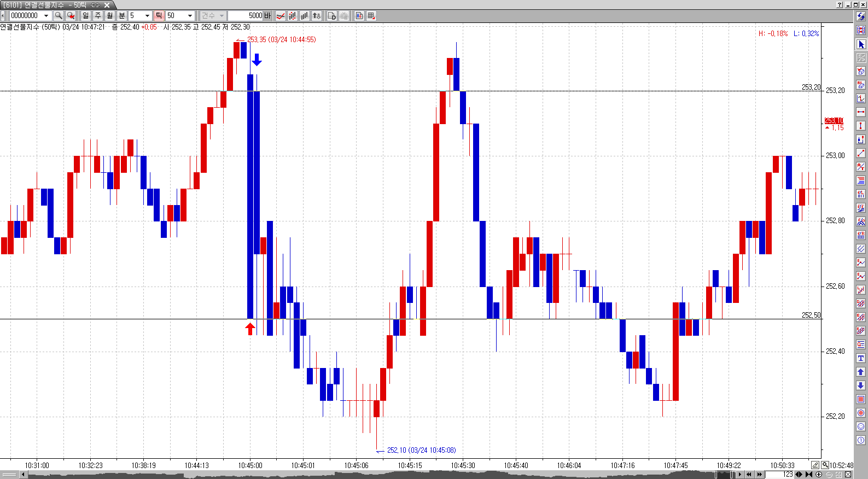868x479 pixels.
Task: Switch chart period to 일 (daily)
Action: [x=86, y=16]
